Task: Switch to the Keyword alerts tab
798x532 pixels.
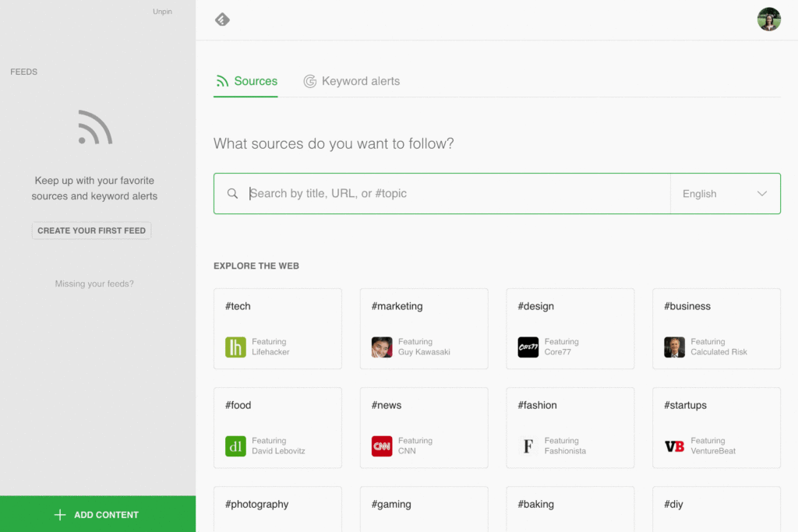Action: (x=351, y=81)
